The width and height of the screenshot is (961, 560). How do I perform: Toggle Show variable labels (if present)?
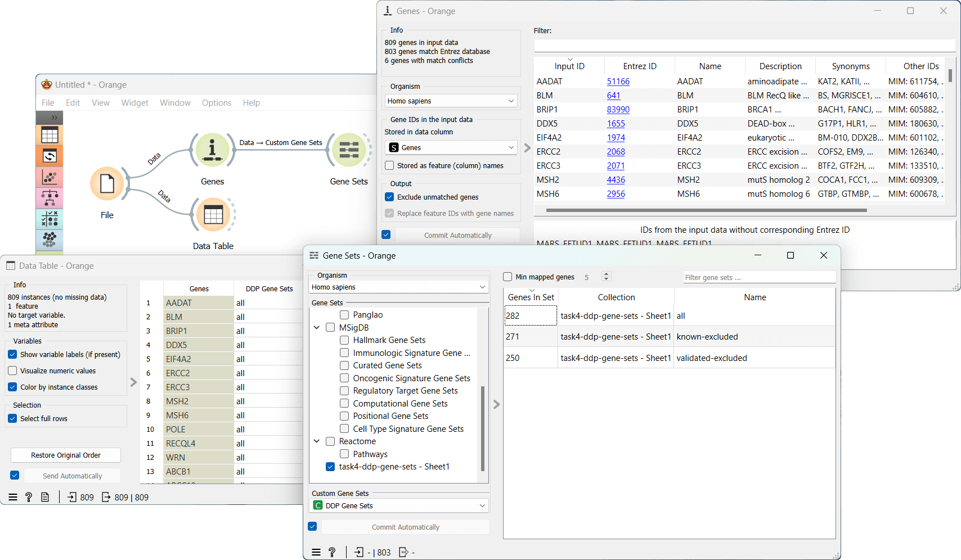pyautogui.click(x=12, y=354)
